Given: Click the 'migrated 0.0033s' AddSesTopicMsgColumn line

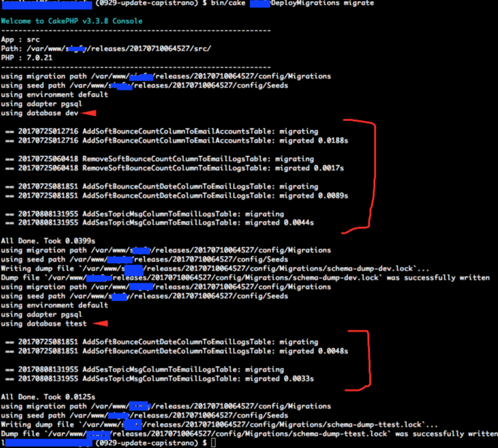Looking at the screenshot, I should tap(160, 379).
